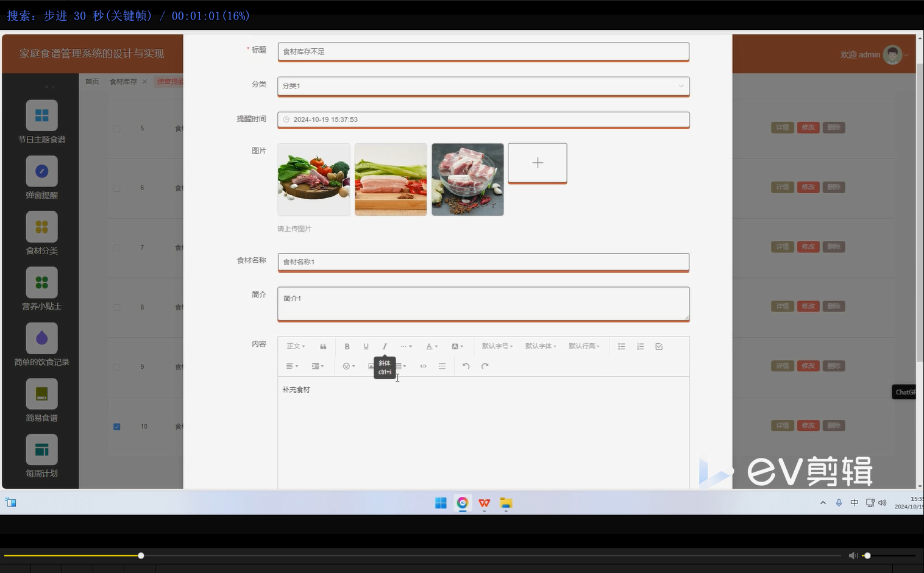The width and height of the screenshot is (924, 573).
Task: Open the text alignment dropdown
Action: pos(292,366)
